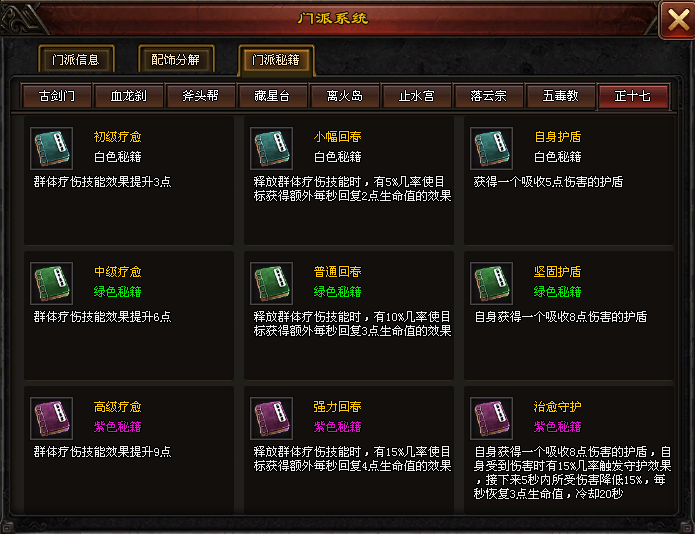This screenshot has width=695, height=534.
Task: Open the 藏星台 sect tab
Action: [273, 96]
